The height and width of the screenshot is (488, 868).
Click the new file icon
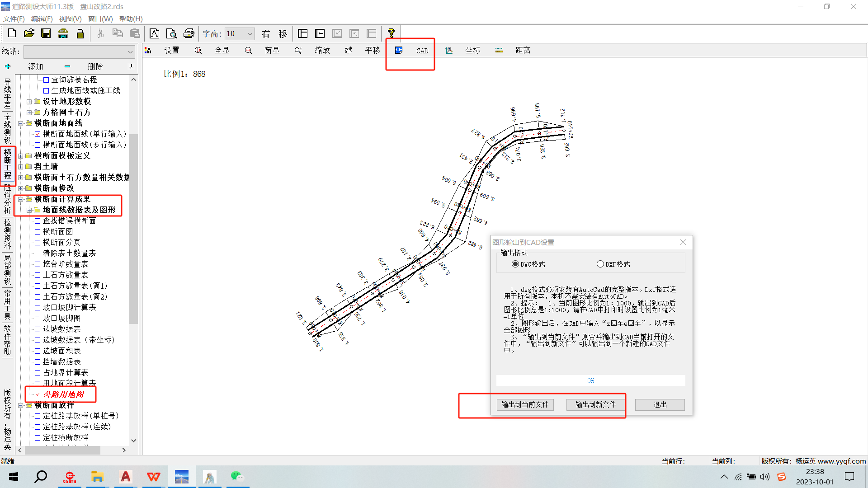(12, 33)
